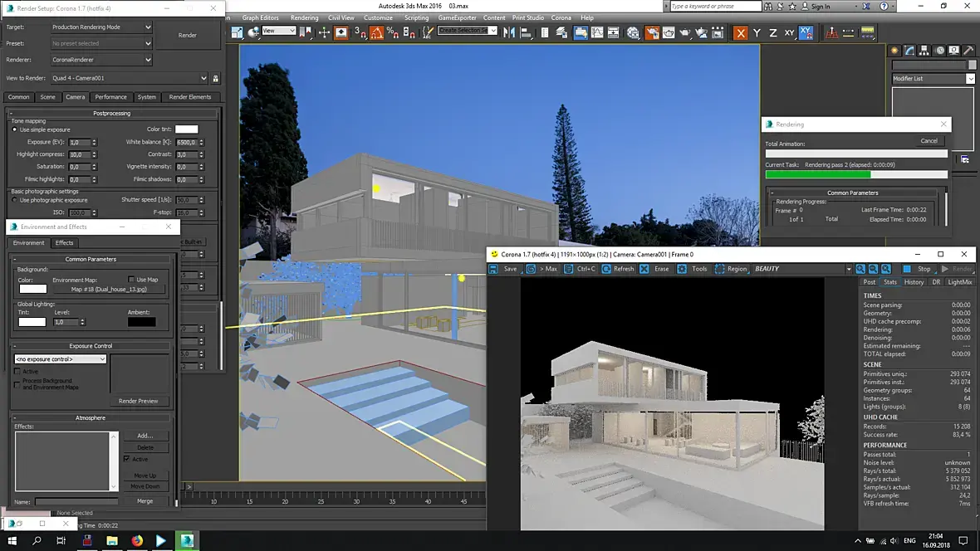Click the Align tool icon
This screenshot has height=551, width=980.
click(x=526, y=32)
